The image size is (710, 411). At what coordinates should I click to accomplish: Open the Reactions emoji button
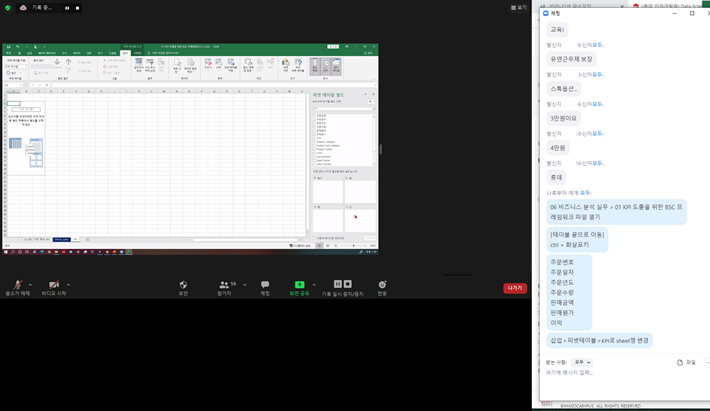[x=382, y=285]
